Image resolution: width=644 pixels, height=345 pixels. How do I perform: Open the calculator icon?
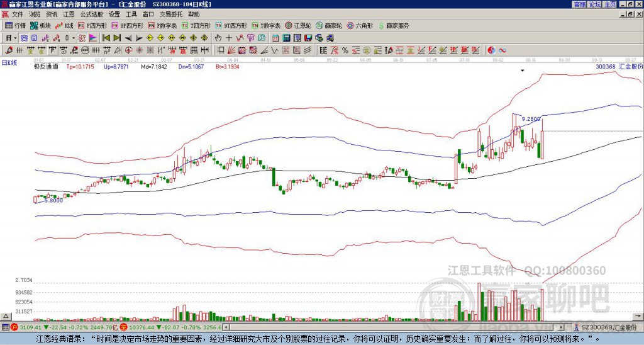tap(286, 38)
